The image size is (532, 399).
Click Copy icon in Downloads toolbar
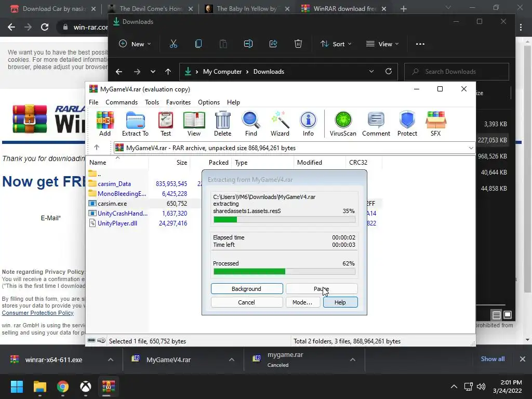point(198,44)
